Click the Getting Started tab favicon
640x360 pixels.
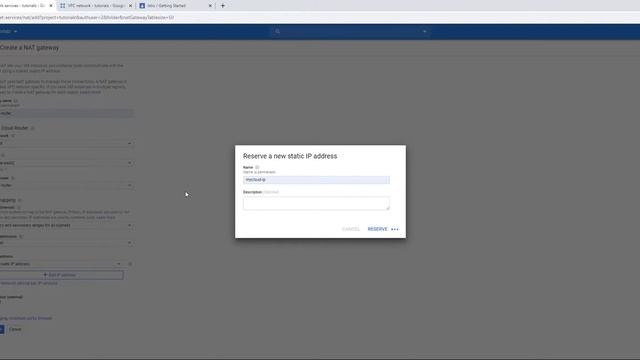pyautogui.click(x=142, y=6)
